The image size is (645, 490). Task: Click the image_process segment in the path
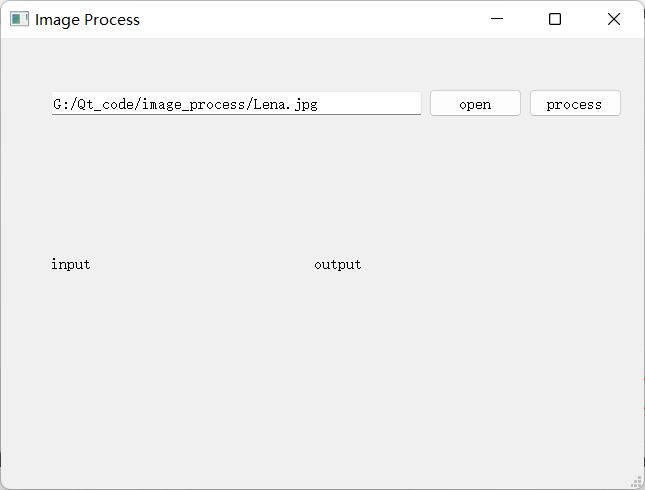193,105
